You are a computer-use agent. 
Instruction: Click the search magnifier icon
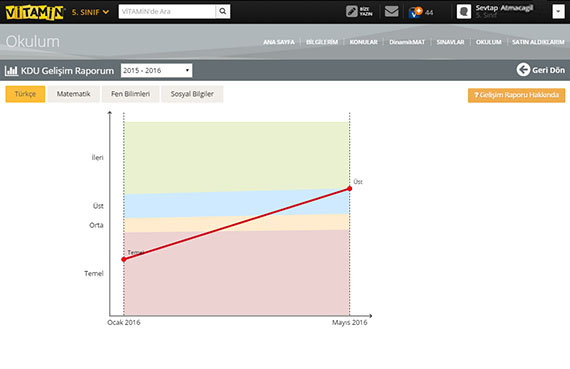pos(222,12)
